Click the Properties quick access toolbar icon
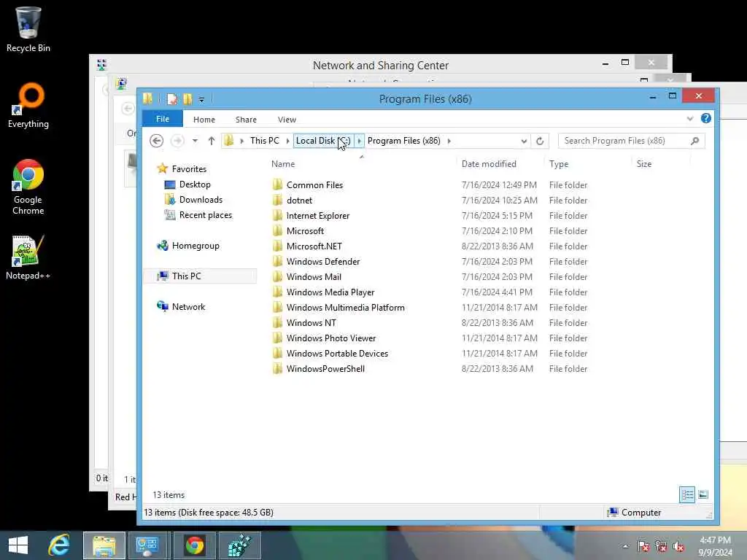Screen dimensions: 747x560 coord(172,99)
